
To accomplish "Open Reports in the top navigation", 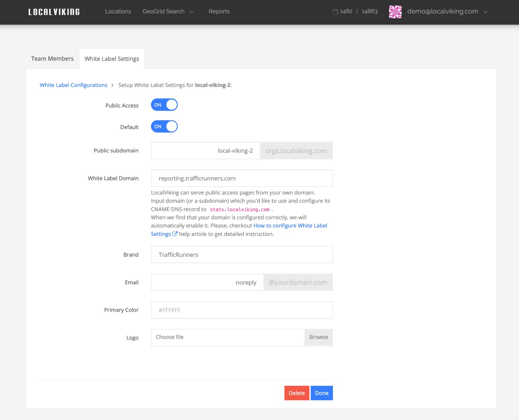I will (219, 12).
